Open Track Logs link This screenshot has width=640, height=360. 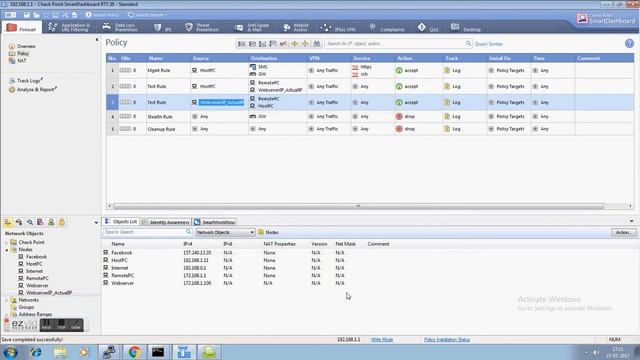coord(26,81)
